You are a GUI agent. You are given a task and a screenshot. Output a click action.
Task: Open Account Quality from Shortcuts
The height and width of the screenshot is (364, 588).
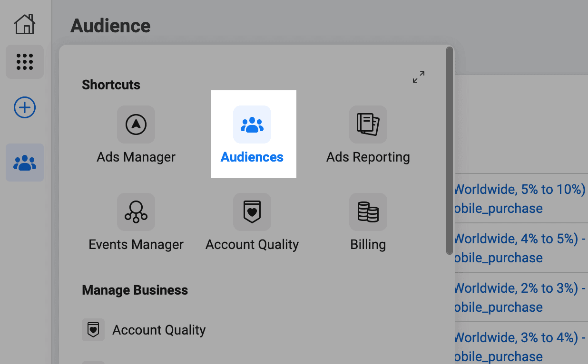252,222
